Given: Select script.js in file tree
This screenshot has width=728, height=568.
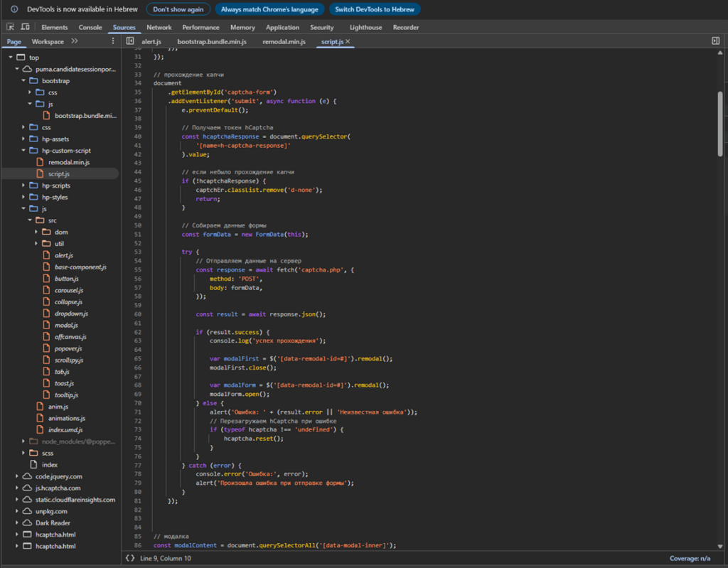Looking at the screenshot, I should pyautogui.click(x=60, y=173).
